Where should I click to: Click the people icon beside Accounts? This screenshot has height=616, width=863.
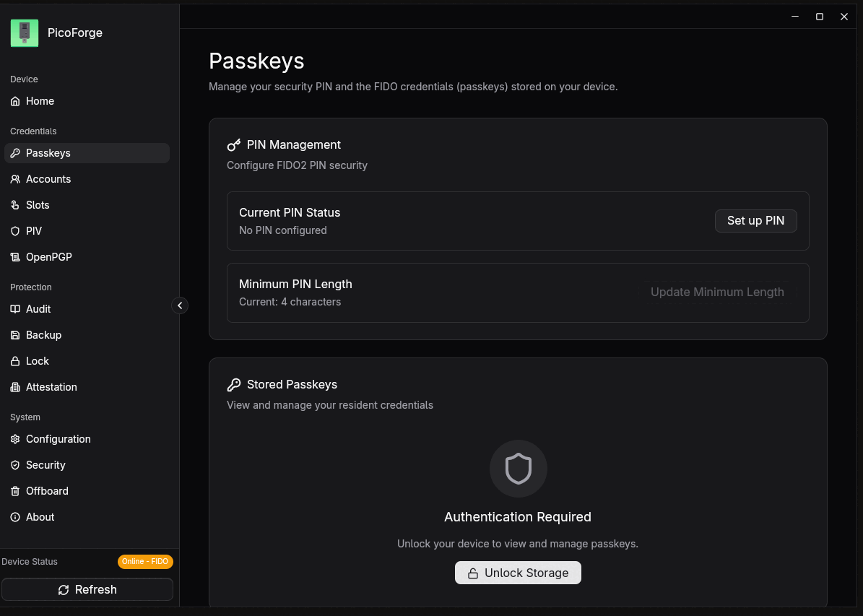pos(15,179)
